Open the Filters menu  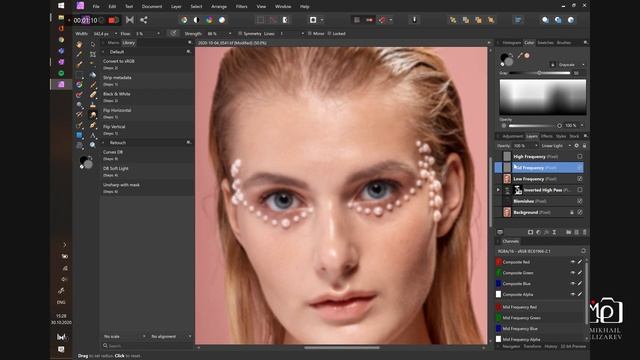click(x=241, y=7)
